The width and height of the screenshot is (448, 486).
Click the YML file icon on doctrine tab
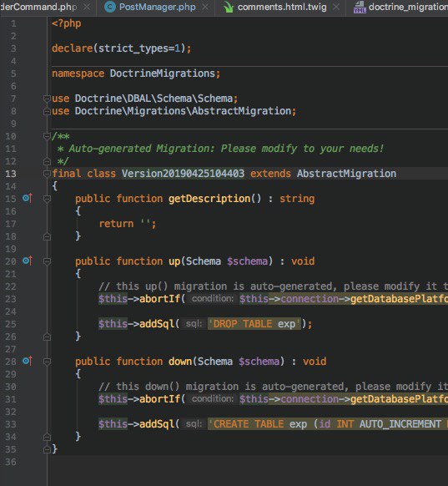[x=360, y=8]
